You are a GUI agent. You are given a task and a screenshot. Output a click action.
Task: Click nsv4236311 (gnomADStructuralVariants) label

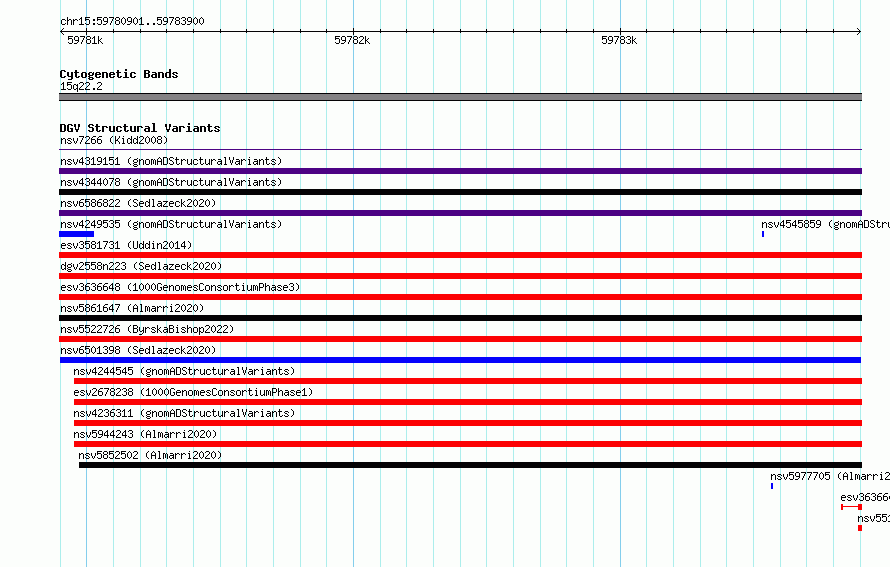(x=184, y=413)
